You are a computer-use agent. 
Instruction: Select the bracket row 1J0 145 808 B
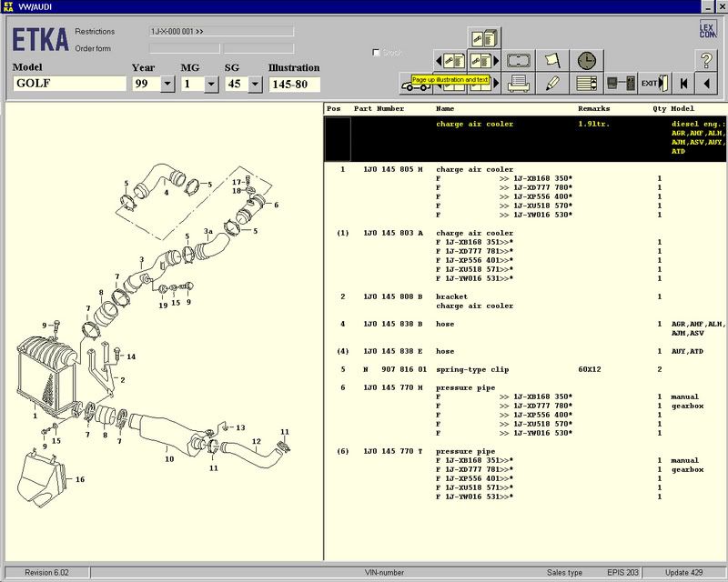point(525,301)
